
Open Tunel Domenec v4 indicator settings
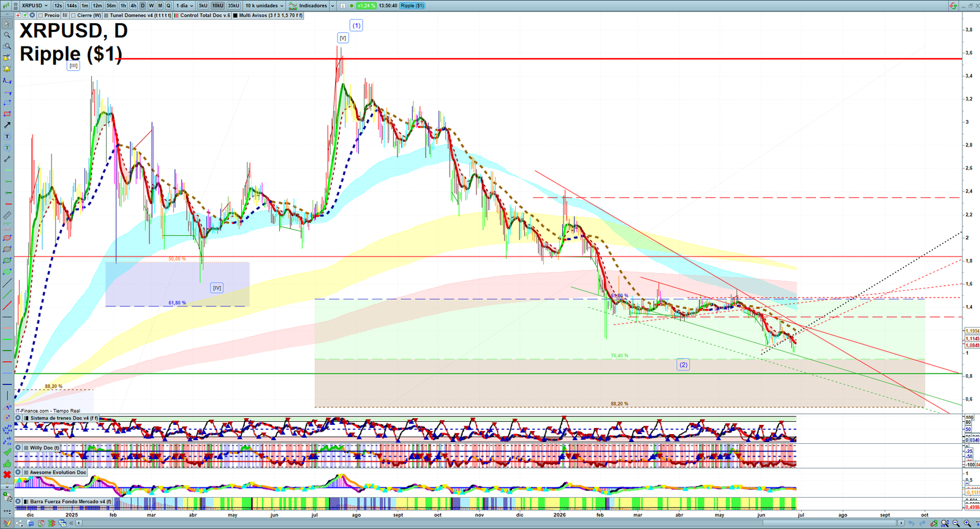click(x=137, y=15)
